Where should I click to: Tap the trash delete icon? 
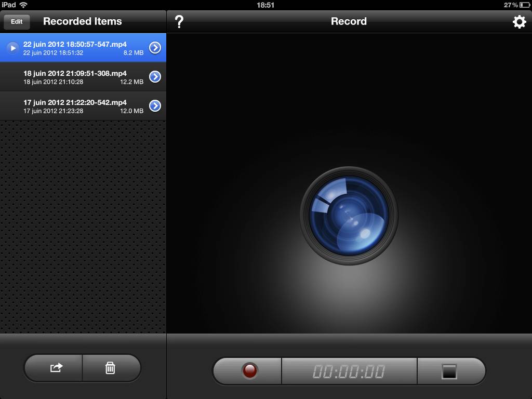coord(110,368)
